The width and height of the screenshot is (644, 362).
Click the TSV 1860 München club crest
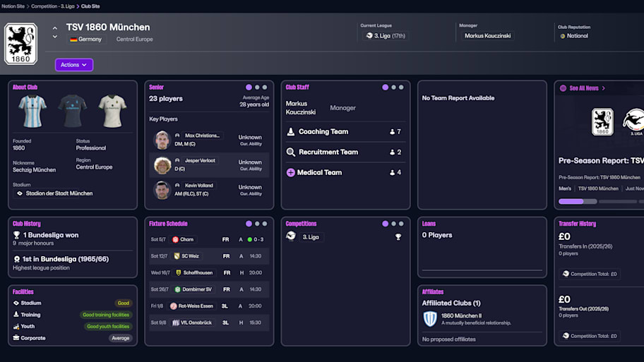(21, 44)
